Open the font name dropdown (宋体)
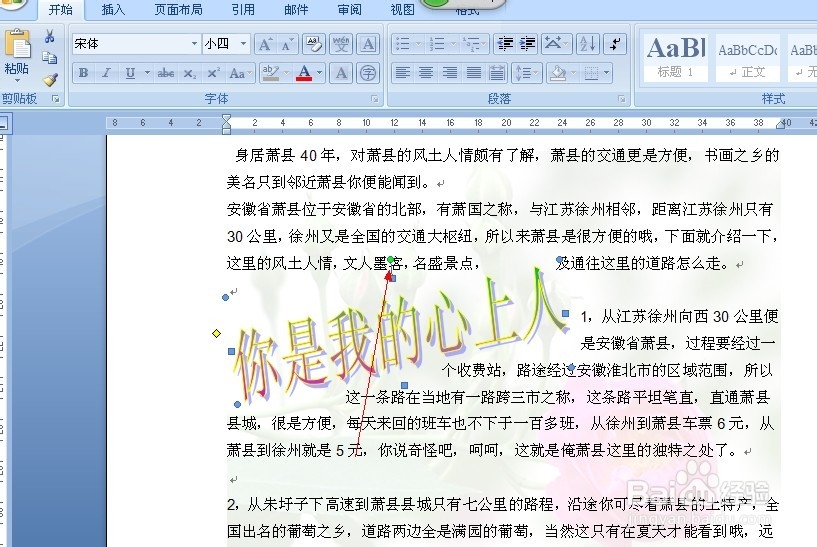 194,44
